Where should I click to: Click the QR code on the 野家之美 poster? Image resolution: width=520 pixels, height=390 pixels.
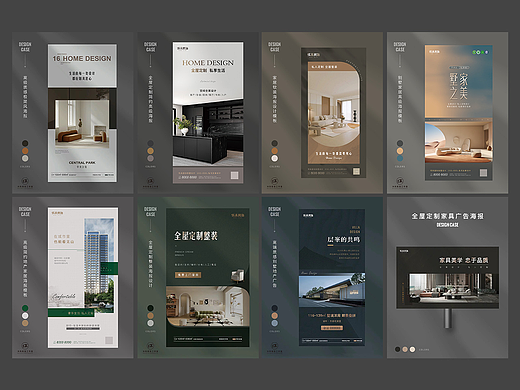click(x=483, y=173)
